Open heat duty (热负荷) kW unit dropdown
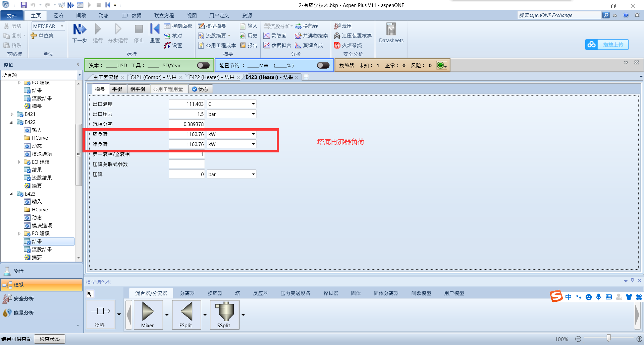The image size is (644, 345). (253, 134)
